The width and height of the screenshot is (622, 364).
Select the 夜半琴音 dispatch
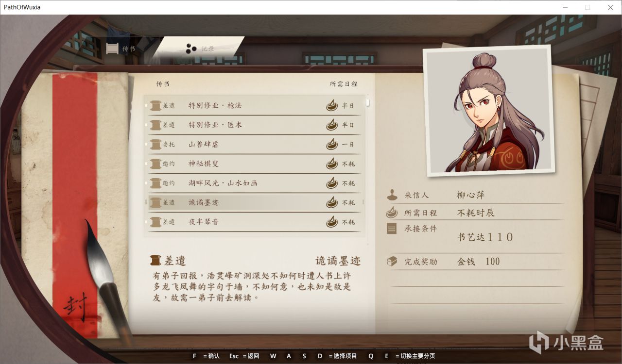[255, 222]
